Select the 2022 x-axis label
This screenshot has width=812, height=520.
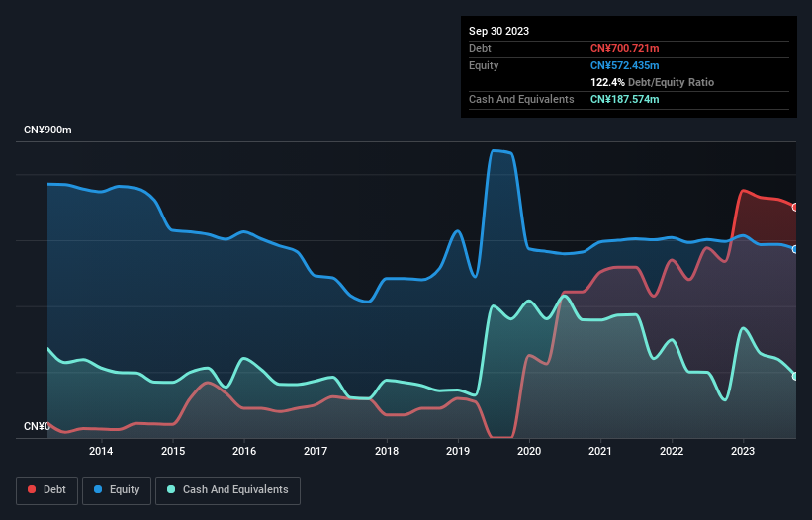(x=672, y=451)
